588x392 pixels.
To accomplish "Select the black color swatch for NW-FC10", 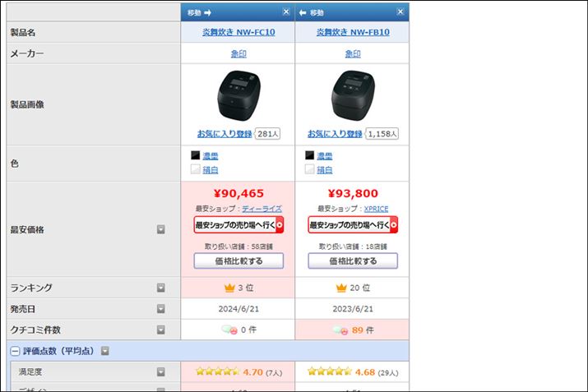I will click(x=196, y=155).
